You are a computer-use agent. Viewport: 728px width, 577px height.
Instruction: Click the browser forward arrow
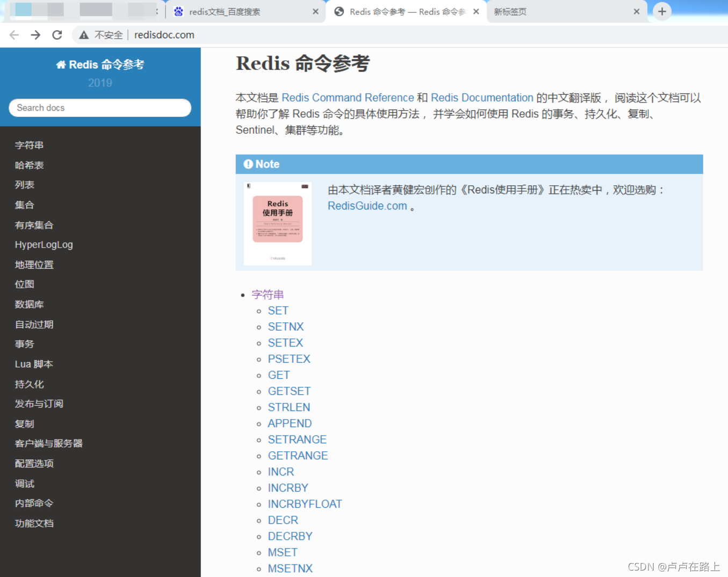pyautogui.click(x=35, y=35)
